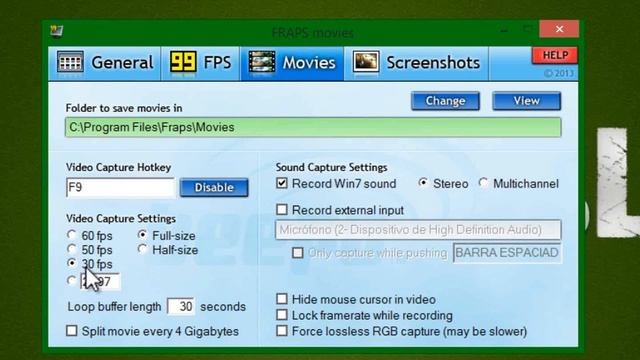640x360 pixels.
Task: Enable Record external input
Action: pyautogui.click(x=282, y=210)
